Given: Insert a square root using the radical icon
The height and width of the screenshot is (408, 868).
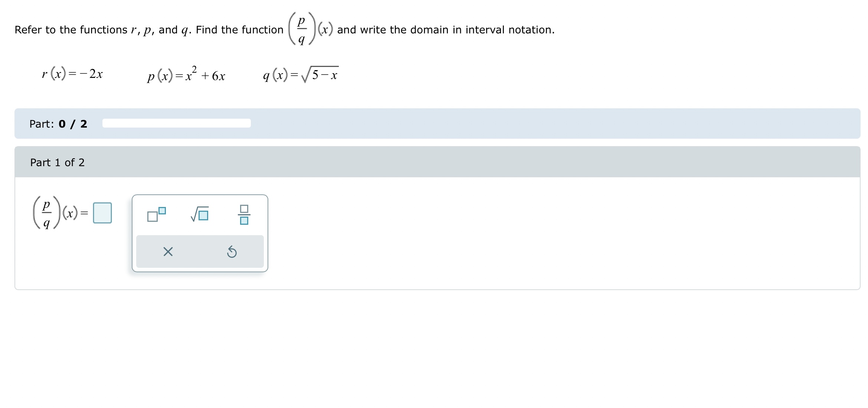Looking at the screenshot, I should [x=200, y=214].
